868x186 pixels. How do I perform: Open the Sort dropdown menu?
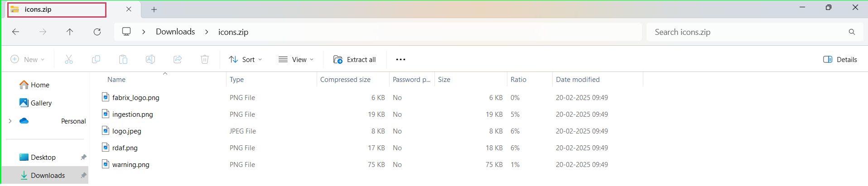point(246,59)
